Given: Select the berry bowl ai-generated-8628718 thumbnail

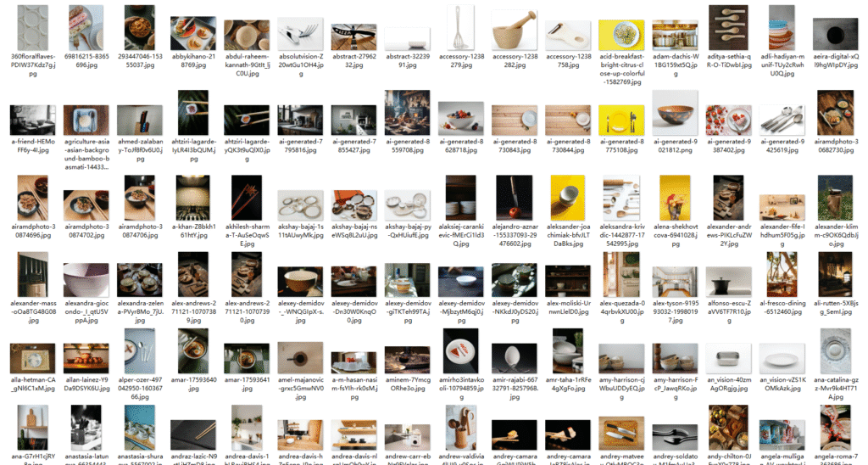Looking at the screenshot, I should (x=460, y=119).
